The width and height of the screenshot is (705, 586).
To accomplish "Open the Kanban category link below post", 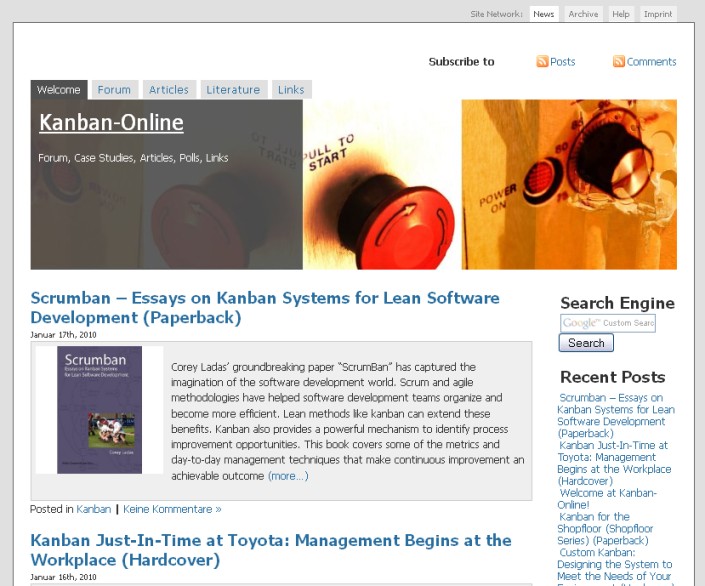I will 94,509.
